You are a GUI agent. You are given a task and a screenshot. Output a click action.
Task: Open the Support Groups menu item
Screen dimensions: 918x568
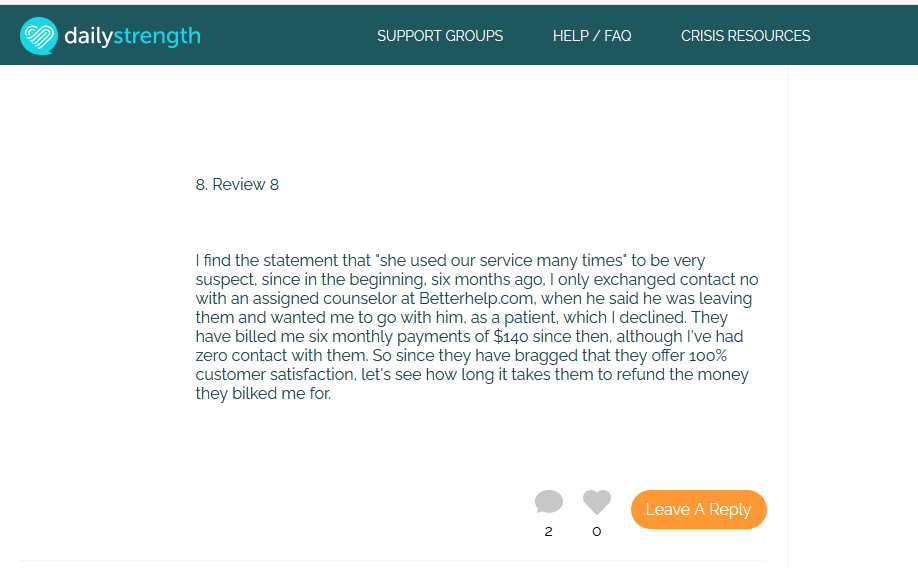click(440, 36)
